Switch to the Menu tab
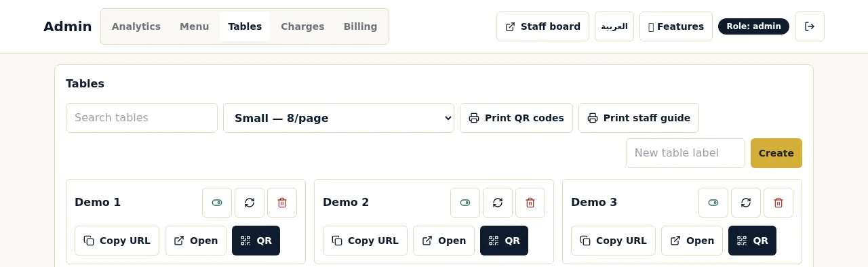Viewport: 868px width, 267px height. pyautogui.click(x=194, y=26)
